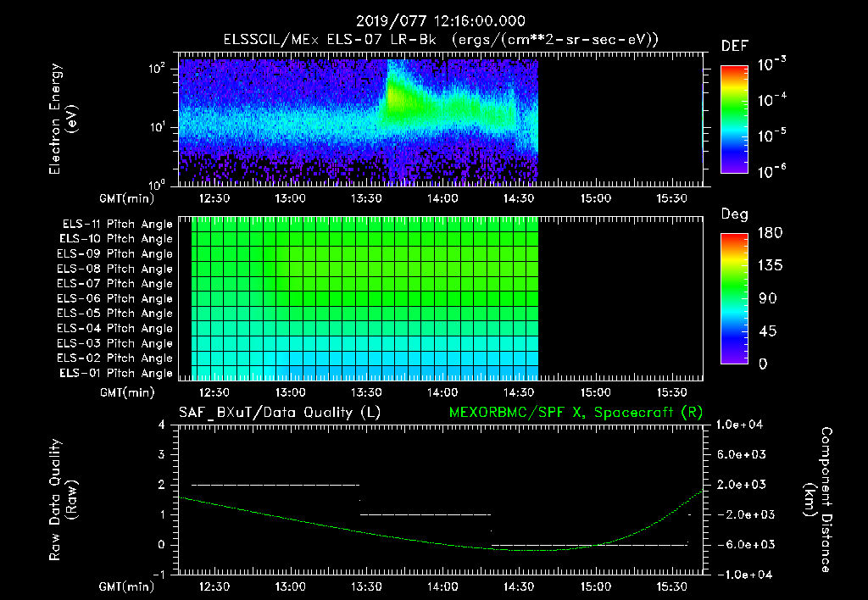Viewport: 868px width, 600px height.
Task: Click 14:00 time tick under the pitch angle panel
Action: click(x=442, y=392)
